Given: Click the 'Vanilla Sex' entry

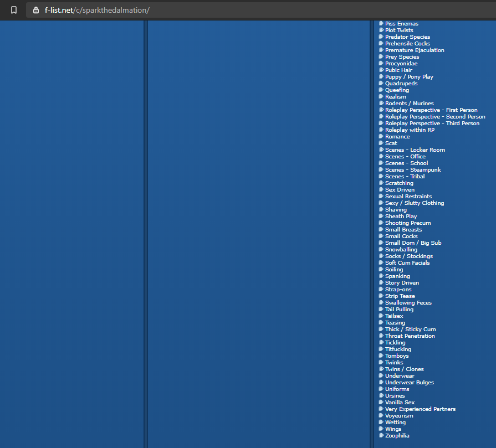Looking at the screenshot, I should pos(400,402).
